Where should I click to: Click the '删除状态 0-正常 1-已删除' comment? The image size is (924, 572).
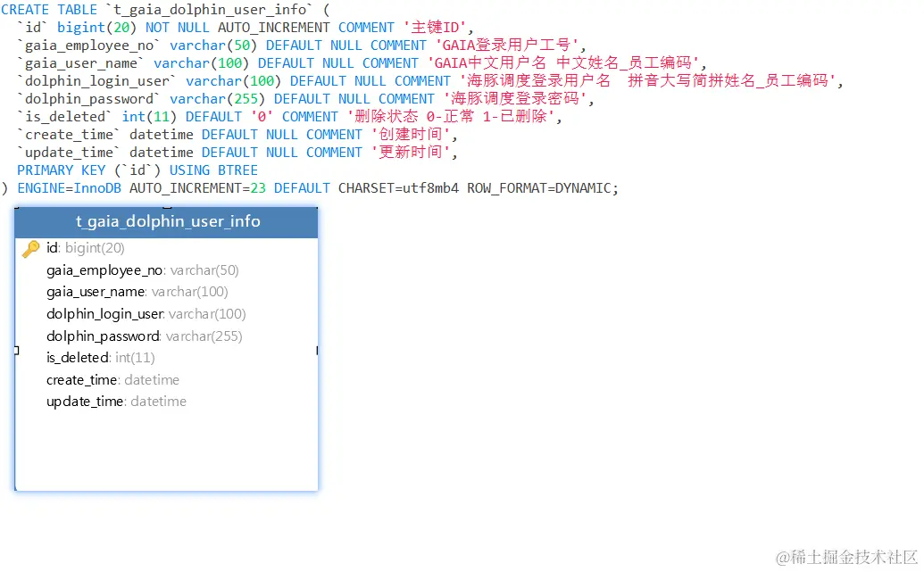tap(451, 117)
